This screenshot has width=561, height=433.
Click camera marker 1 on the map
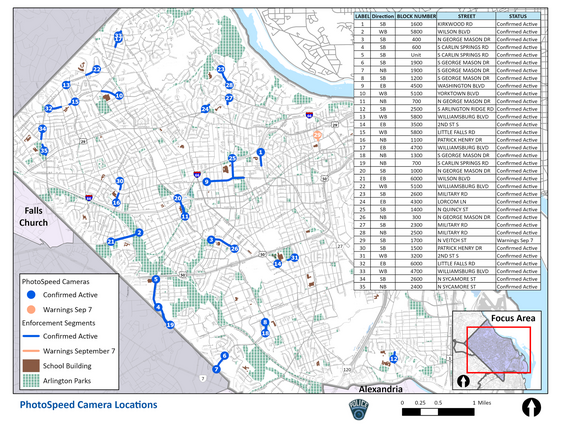pyautogui.click(x=260, y=152)
